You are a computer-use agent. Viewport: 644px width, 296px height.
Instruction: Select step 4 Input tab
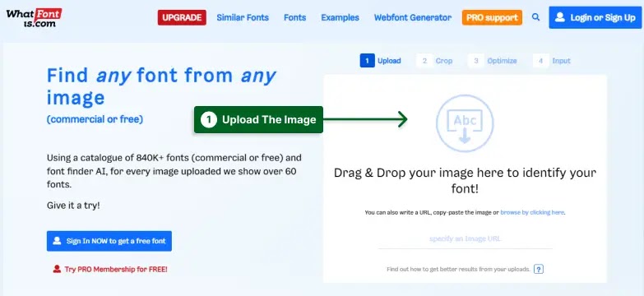point(552,61)
